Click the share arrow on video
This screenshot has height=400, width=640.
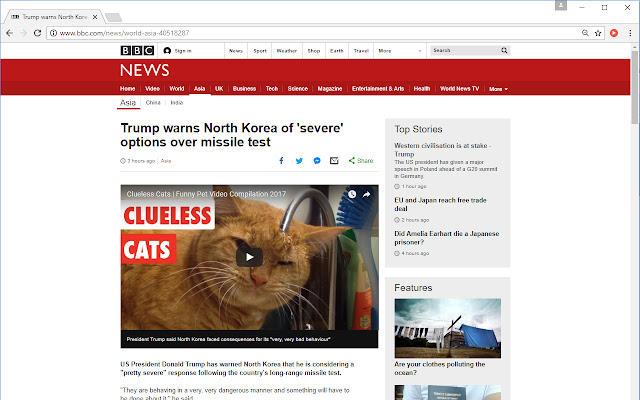click(367, 194)
